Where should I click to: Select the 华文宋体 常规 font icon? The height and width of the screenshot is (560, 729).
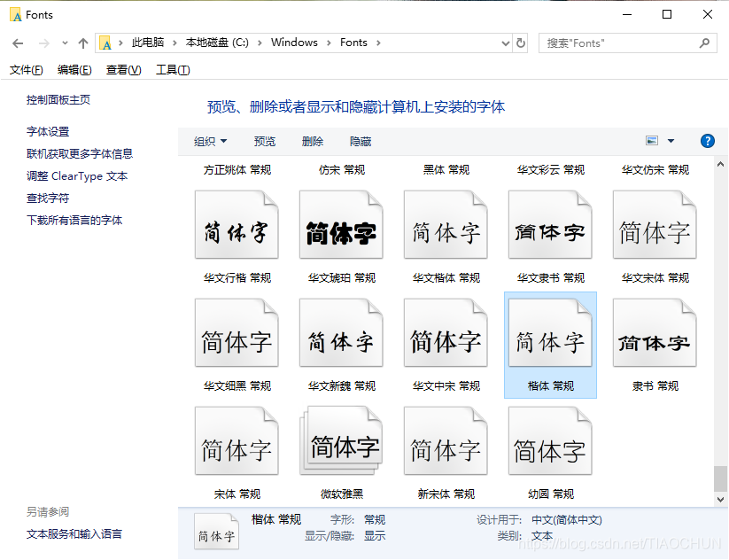click(655, 224)
